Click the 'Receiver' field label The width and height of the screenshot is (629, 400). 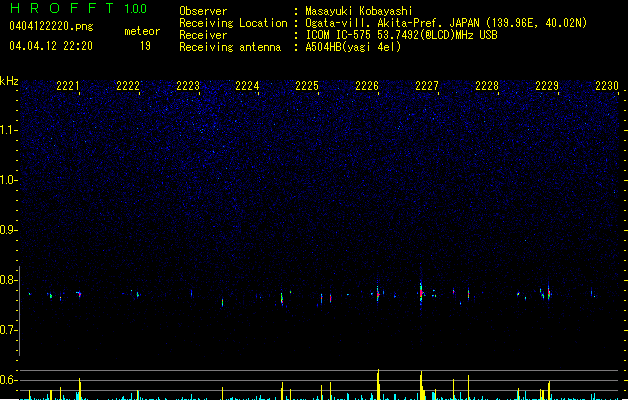pyautogui.click(x=203, y=35)
